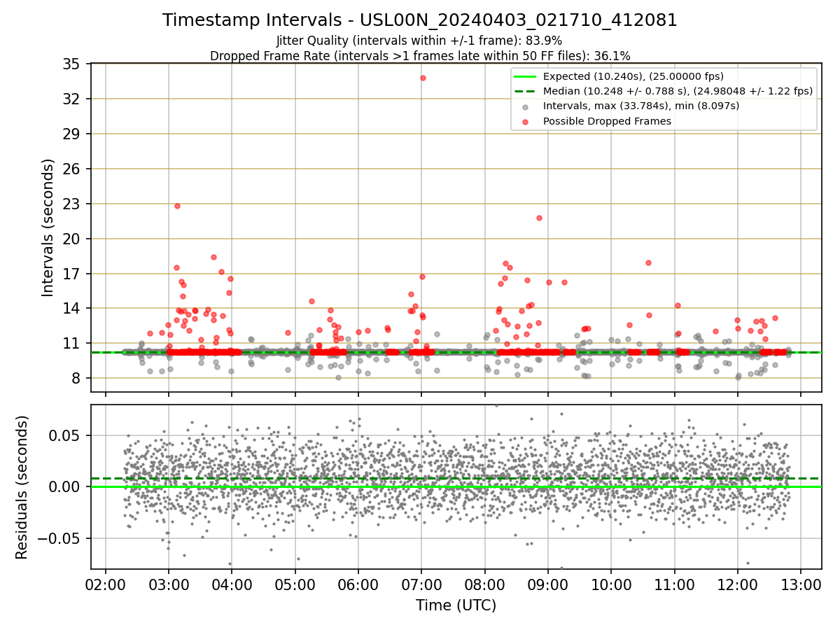The height and width of the screenshot is (630, 840).
Task: Click the 'Intervals (seconds)' y-axis label
Action: (48, 227)
